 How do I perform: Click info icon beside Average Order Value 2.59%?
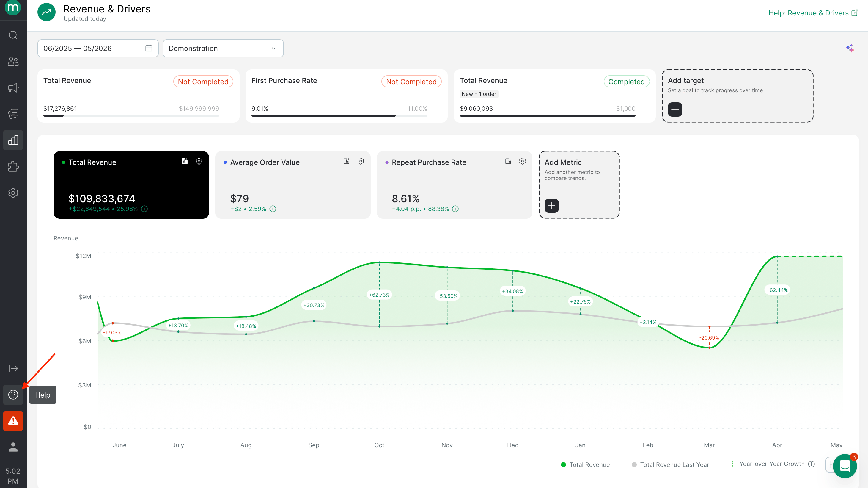pyautogui.click(x=273, y=209)
